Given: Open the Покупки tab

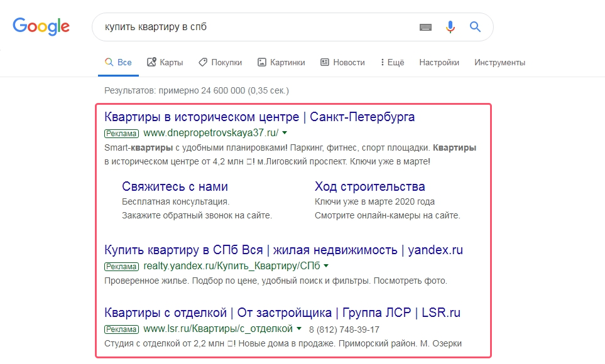Looking at the screenshot, I should pos(221,63).
